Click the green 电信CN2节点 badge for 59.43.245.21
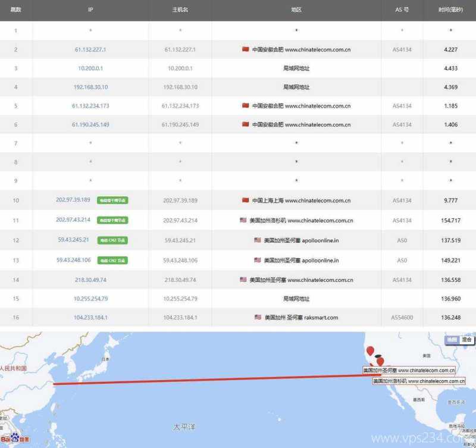Screen dimensions: 476x448 click(111, 242)
